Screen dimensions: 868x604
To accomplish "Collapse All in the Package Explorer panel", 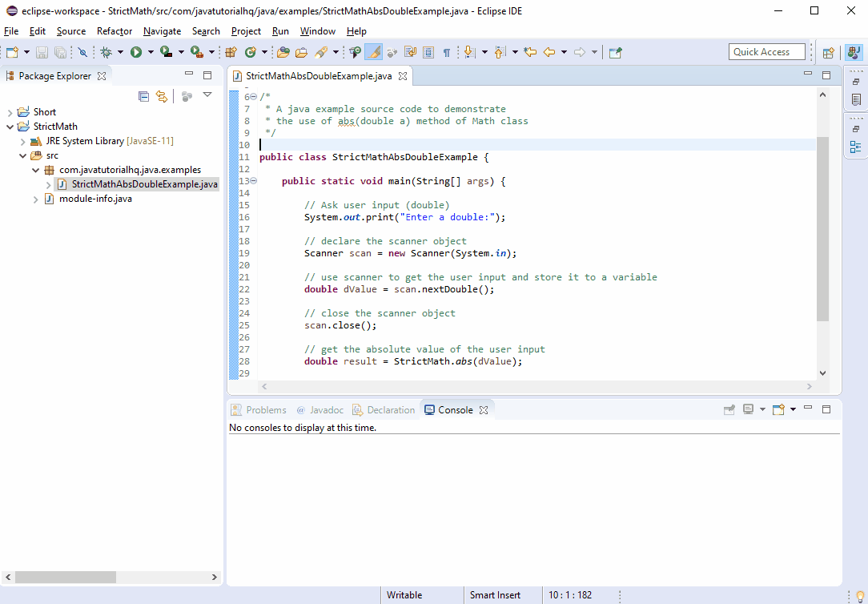I will tap(143, 95).
